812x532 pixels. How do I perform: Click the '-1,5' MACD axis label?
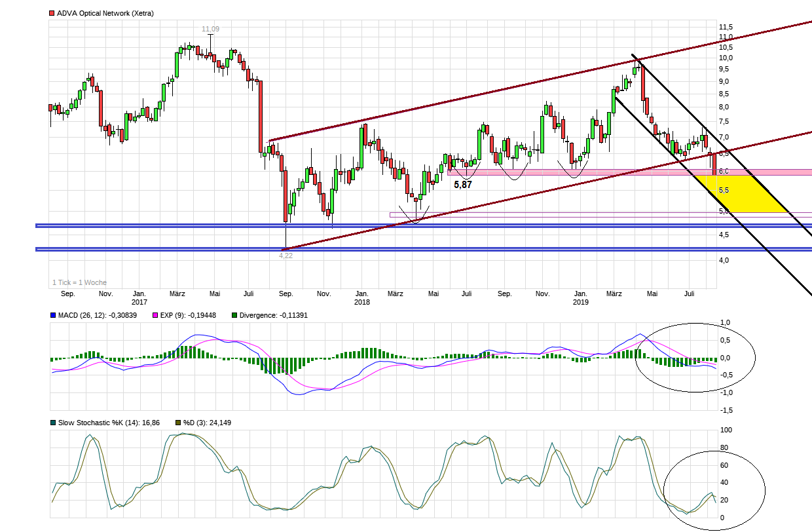[726, 410]
